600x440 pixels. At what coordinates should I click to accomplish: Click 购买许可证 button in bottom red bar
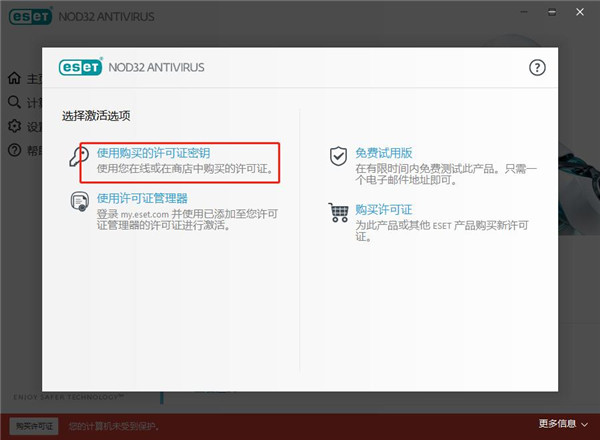(34, 426)
